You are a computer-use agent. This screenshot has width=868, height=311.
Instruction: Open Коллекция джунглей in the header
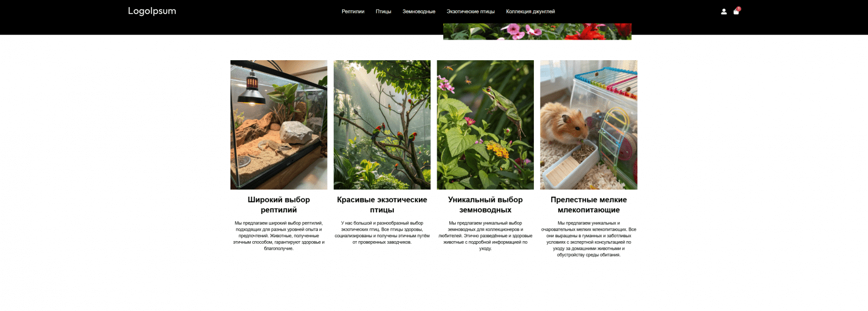pos(531,11)
